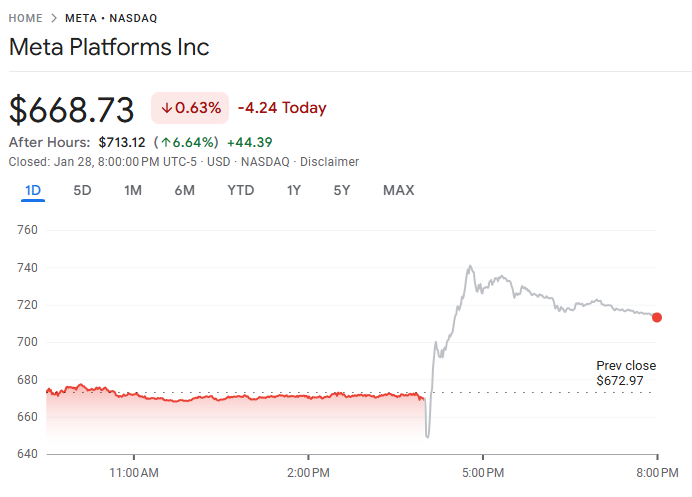Click the red 0.63% change badge

click(x=190, y=108)
